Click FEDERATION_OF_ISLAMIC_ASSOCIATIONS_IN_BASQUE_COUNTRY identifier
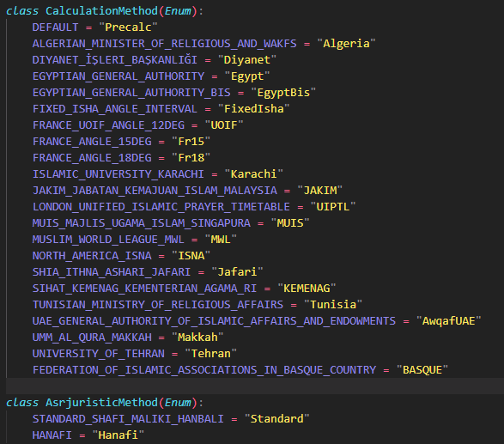Viewport: 504px width, 444px height. coord(204,370)
